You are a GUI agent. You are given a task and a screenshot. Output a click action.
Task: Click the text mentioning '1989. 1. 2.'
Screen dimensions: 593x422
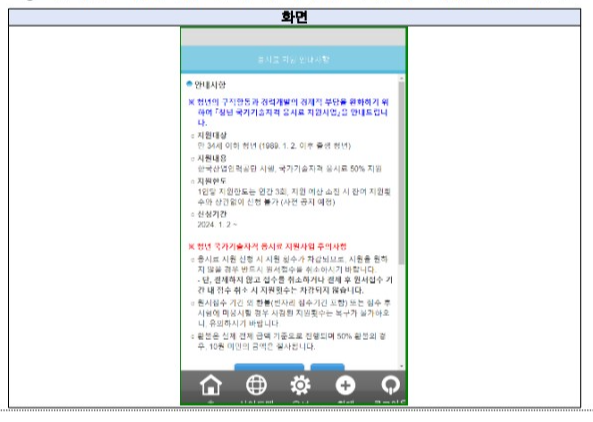tap(274, 146)
